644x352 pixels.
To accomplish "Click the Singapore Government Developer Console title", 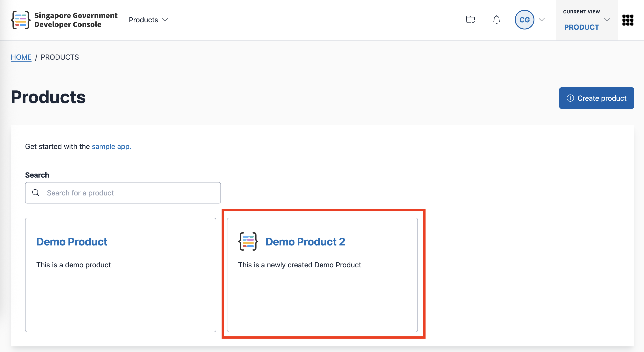I will [x=76, y=20].
